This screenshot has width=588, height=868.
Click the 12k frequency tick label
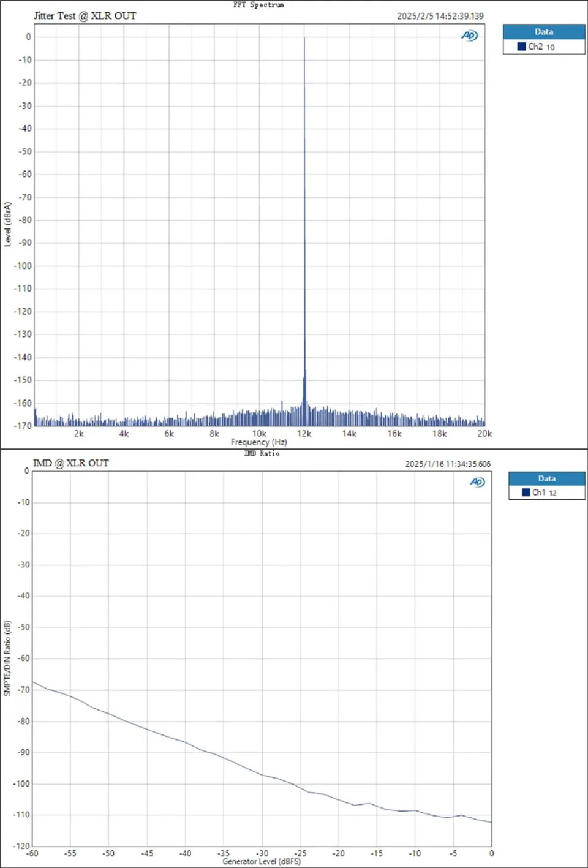pyautogui.click(x=304, y=433)
